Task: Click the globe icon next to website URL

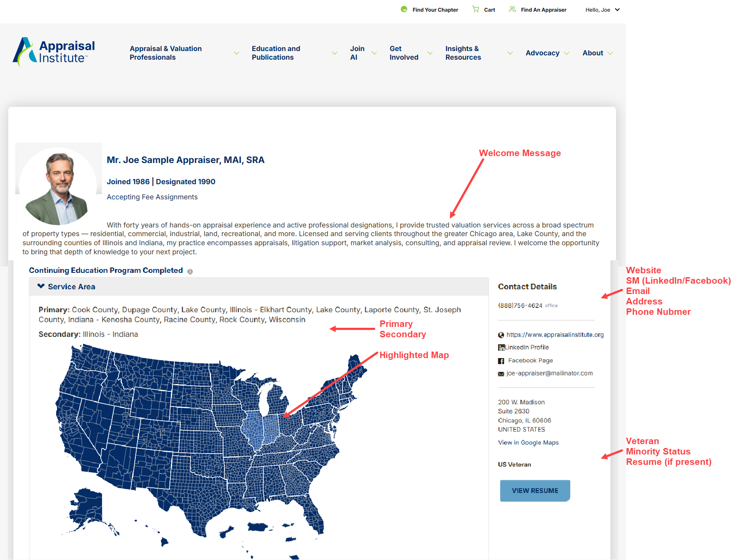Action: 501,335
